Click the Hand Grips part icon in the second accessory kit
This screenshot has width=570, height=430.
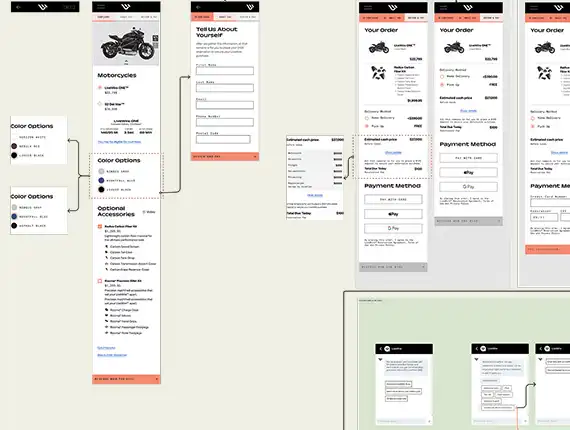107,321
